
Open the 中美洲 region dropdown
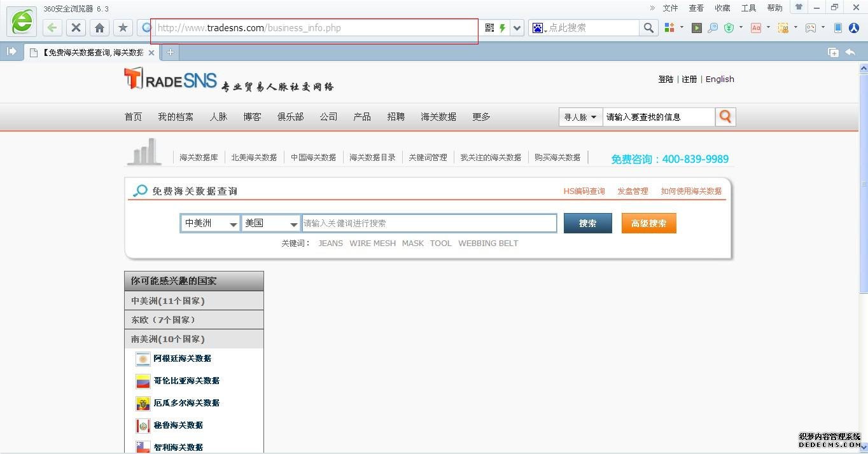tap(210, 223)
